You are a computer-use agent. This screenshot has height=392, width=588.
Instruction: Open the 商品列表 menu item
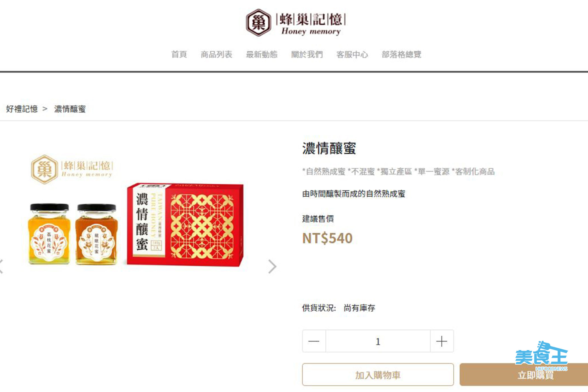(x=217, y=54)
